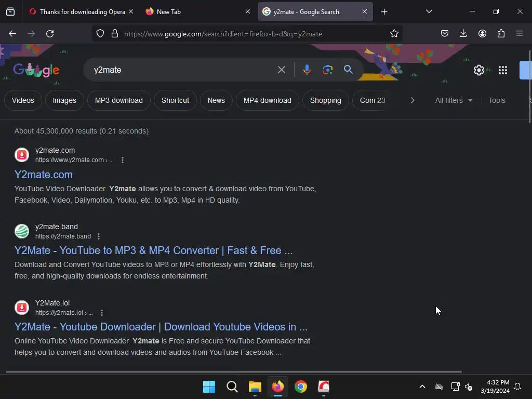The width and height of the screenshot is (532, 399).
Task: Close the New Tab tab
Action: [248, 12]
